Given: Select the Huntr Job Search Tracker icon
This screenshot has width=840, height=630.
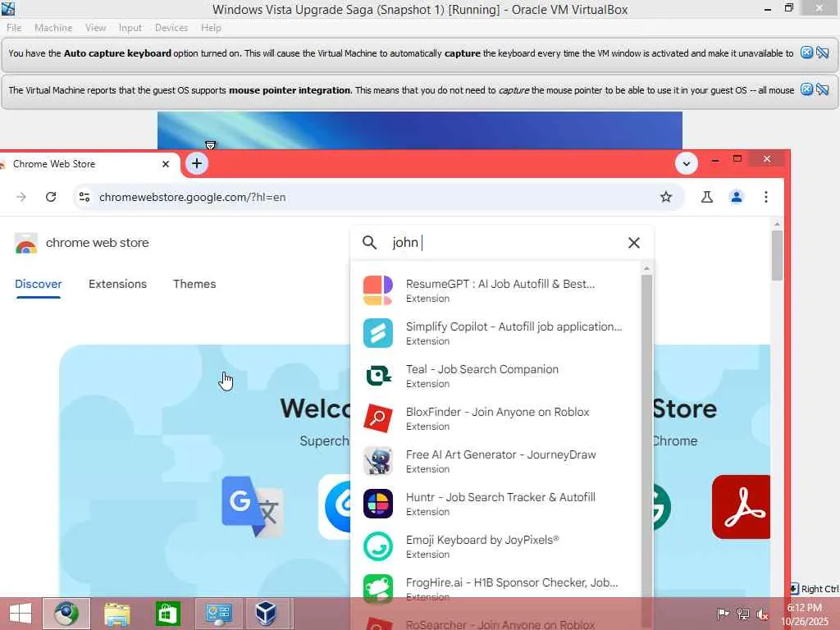Looking at the screenshot, I should point(377,504).
